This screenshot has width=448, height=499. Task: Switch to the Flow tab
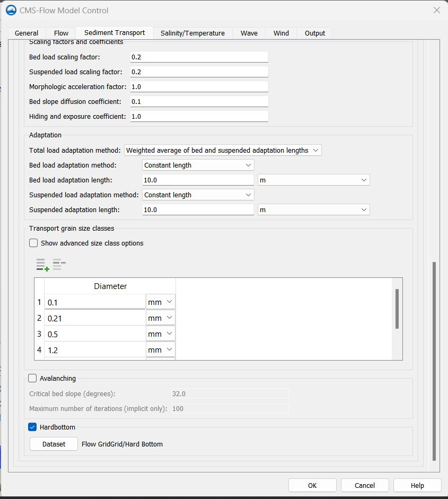pos(61,33)
